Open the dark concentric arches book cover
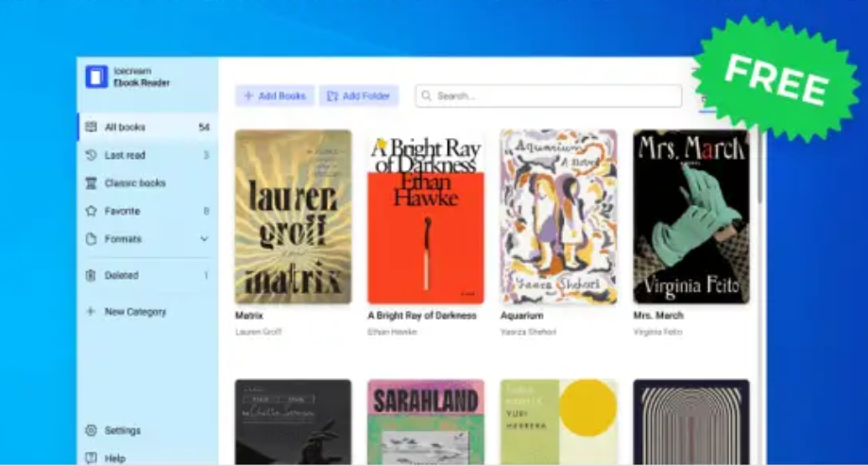The width and height of the screenshot is (868, 466). (x=691, y=423)
